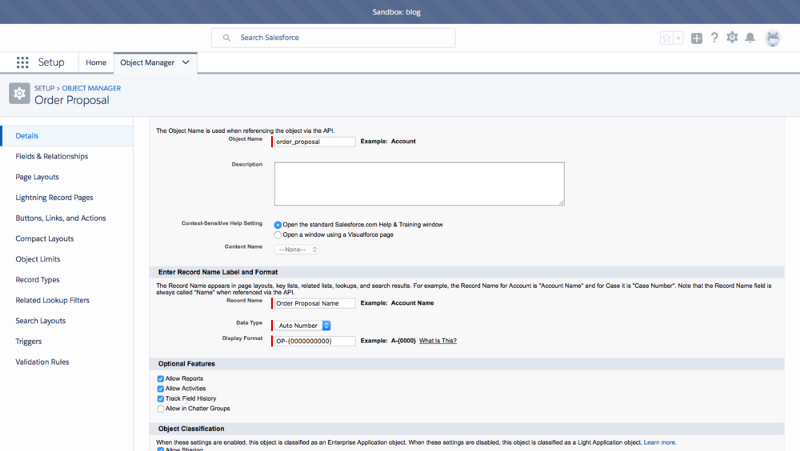Open the help question mark icon
The image size is (800, 451).
pos(714,37)
